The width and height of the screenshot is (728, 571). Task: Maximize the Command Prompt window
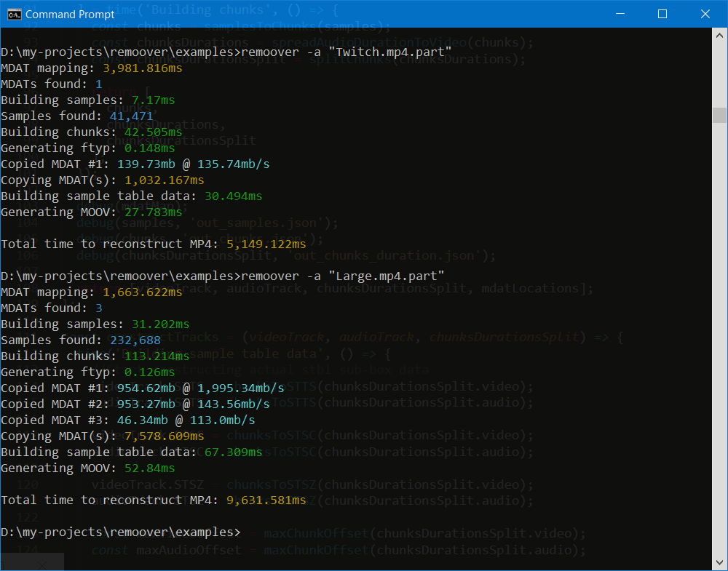pos(662,13)
